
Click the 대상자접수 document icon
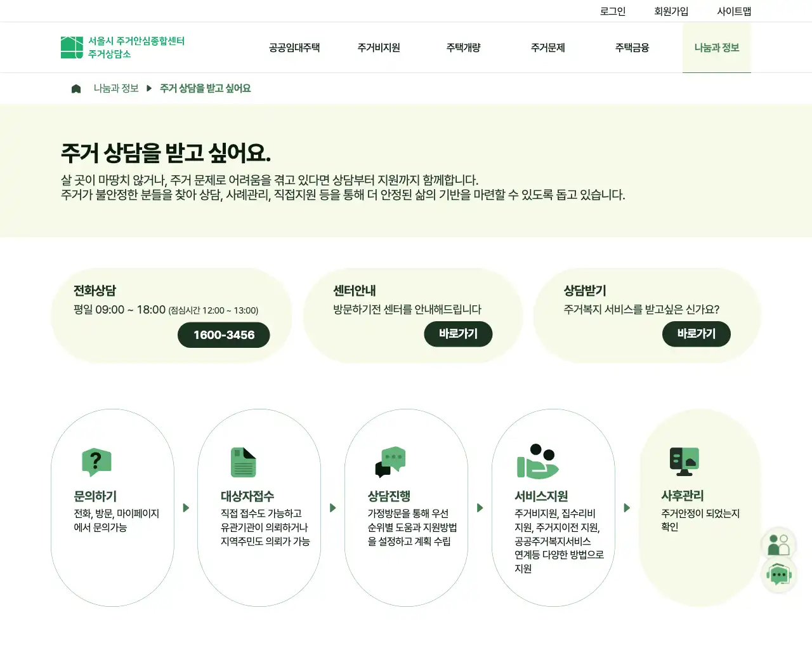(243, 462)
